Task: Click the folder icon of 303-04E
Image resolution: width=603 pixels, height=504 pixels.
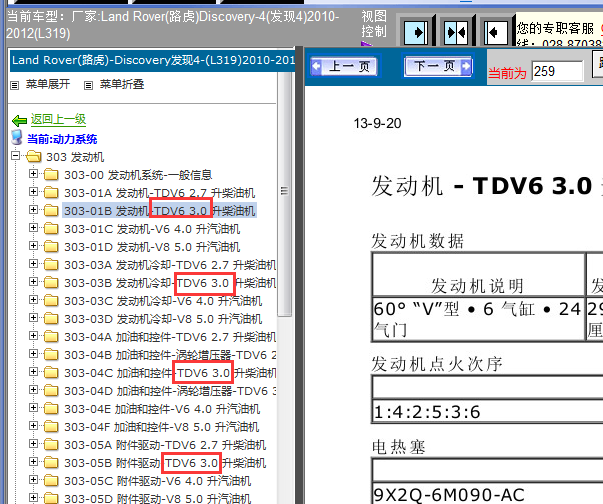Action: 51,408
